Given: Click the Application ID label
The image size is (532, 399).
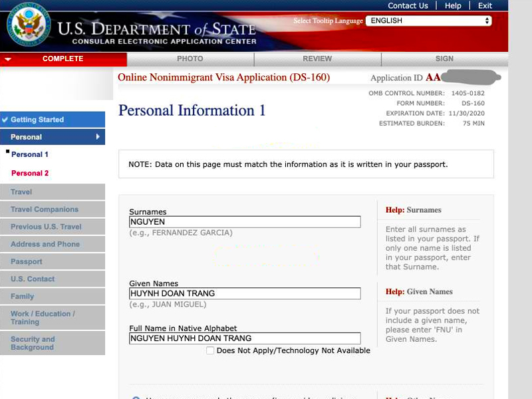Looking at the screenshot, I should [396, 78].
